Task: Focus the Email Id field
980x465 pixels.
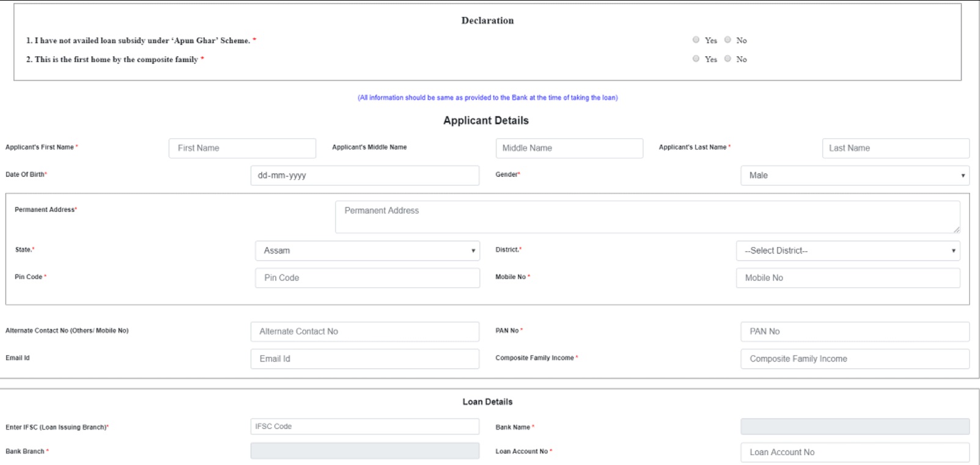Action: pos(364,359)
